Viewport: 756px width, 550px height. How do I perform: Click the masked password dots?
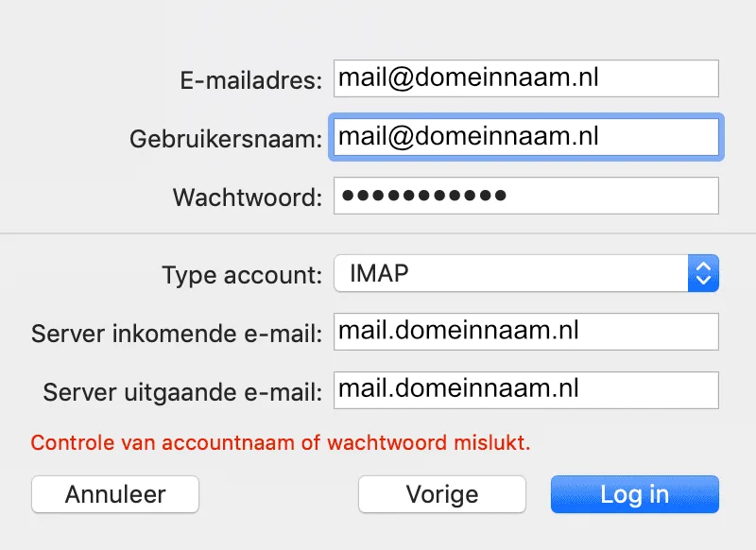423,196
